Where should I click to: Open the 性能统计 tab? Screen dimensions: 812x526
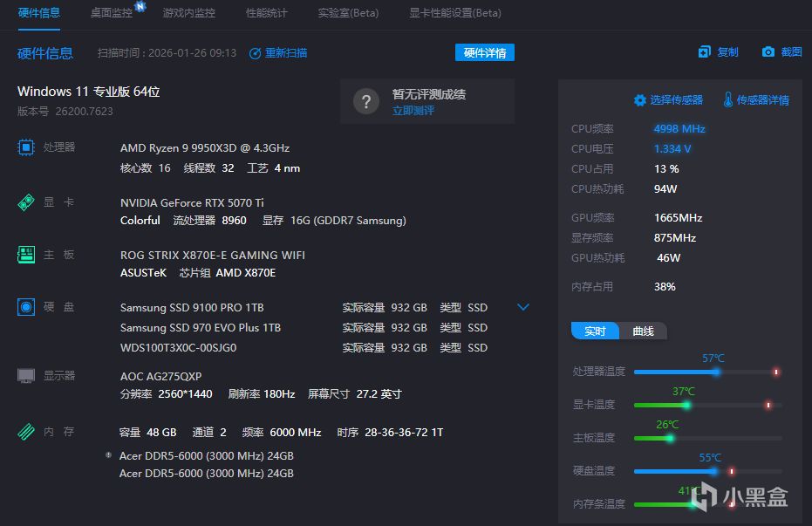[x=266, y=12]
